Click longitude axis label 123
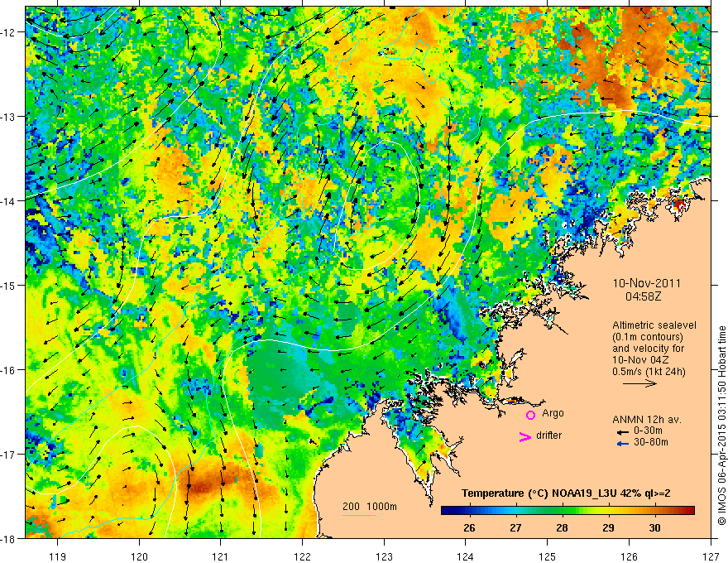Screen dimensions: 728x563 384,556
